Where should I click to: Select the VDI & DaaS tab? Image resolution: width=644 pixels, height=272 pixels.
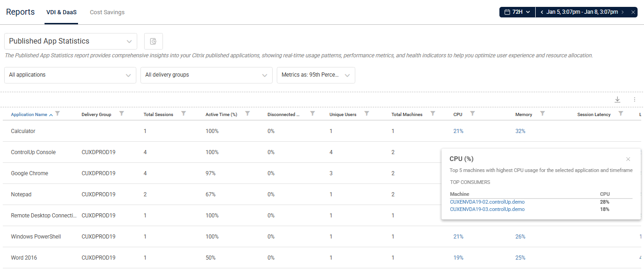(62, 12)
